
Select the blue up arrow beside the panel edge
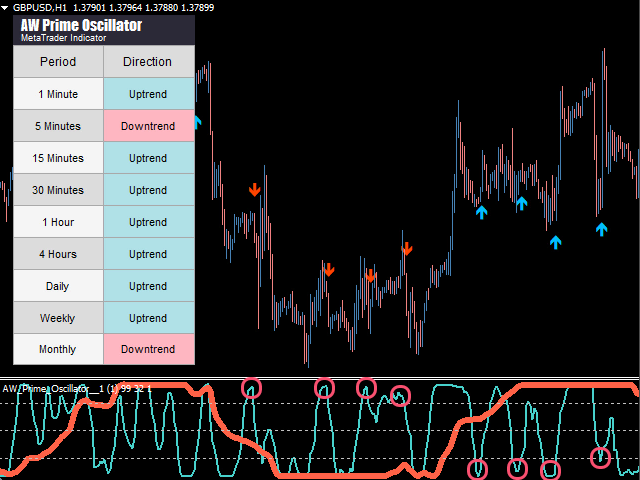(198, 122)
